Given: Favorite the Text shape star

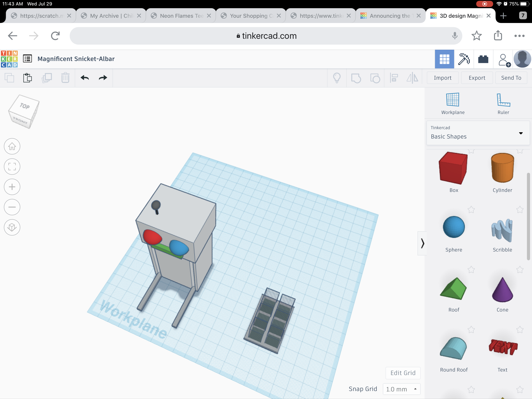Looking at the screenshot, I should (520, 329).
